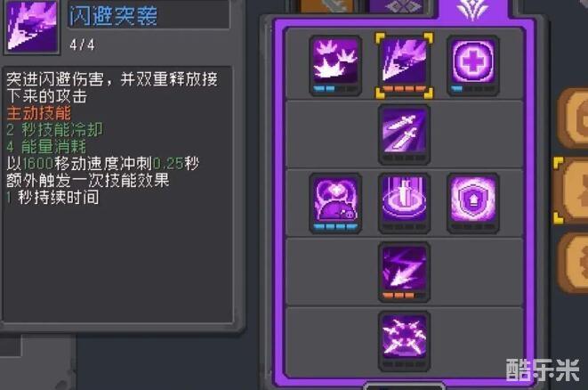
Task: Select the shield upgrade skill icon
Action: pyautogui.click(x=473, y=203)
